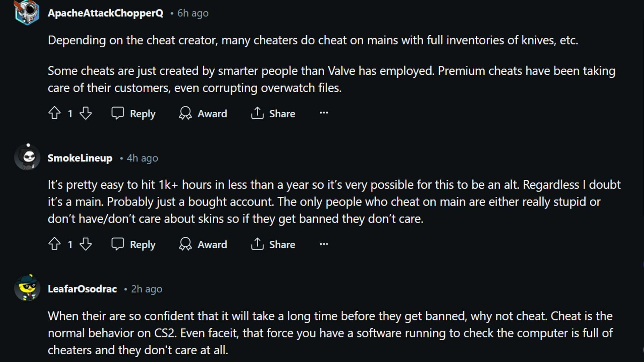The height and width of the screenshot is (362, 644).
Task: Click Award button on SmokeLineup's comment
Action: tap(204, 245)
